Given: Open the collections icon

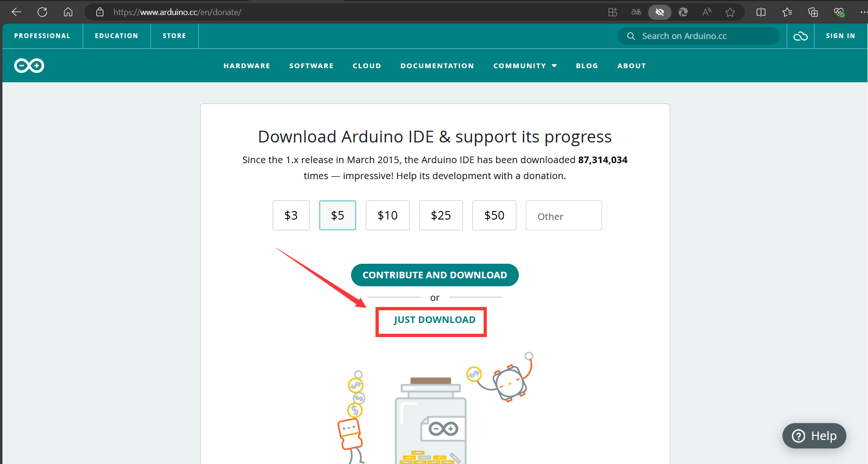Looking at the screenshot, I should pyautogui.click(x=813, y=12).
